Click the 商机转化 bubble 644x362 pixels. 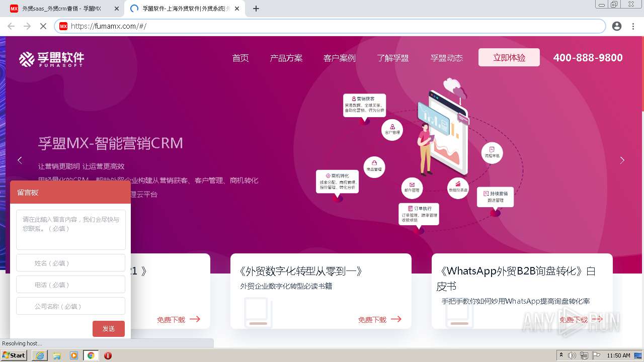click(337, 182)
